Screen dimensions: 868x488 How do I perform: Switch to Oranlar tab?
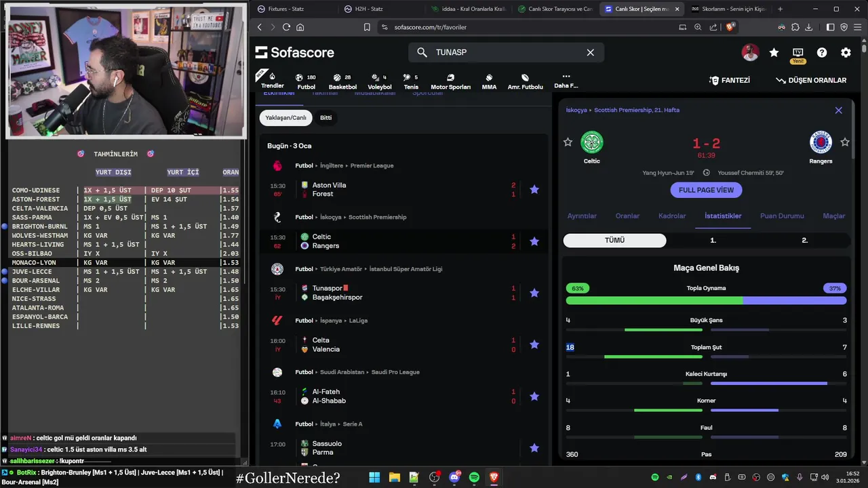tap(627, 216)
